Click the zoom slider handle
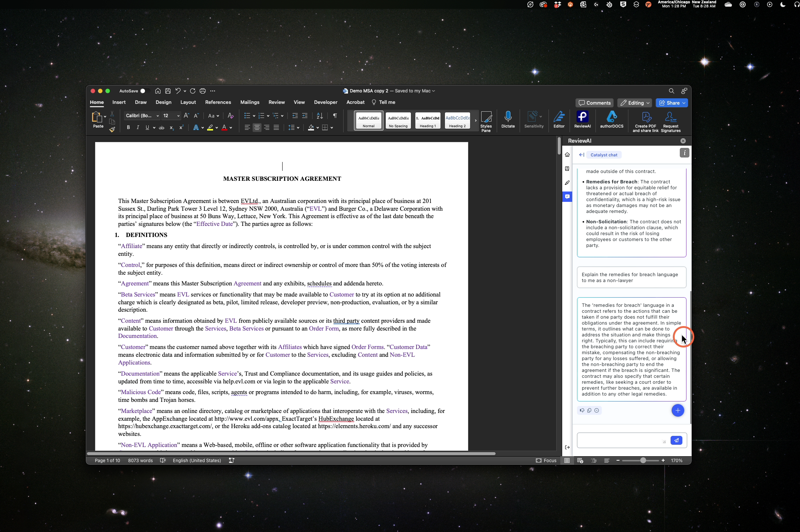Screen dimensions: 800x532 pos(643,460)
